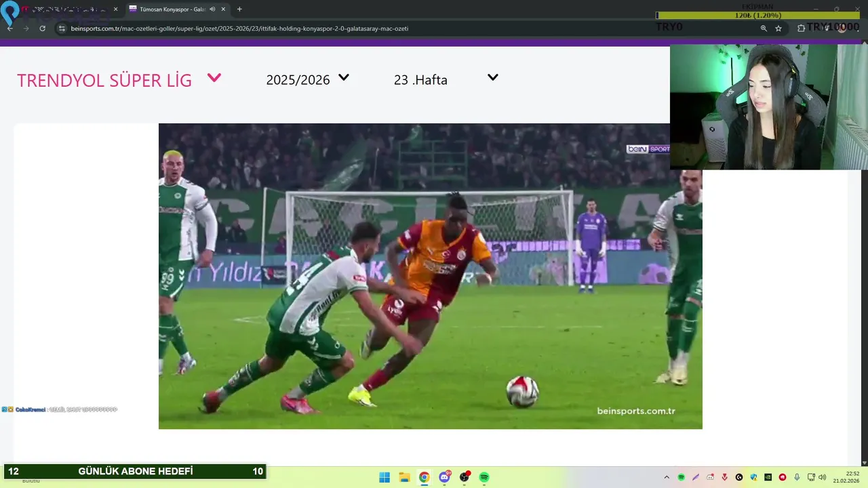Open the volume speaker tray icon
Viewport: 868px width, 488px height.
tap(822, 477)
